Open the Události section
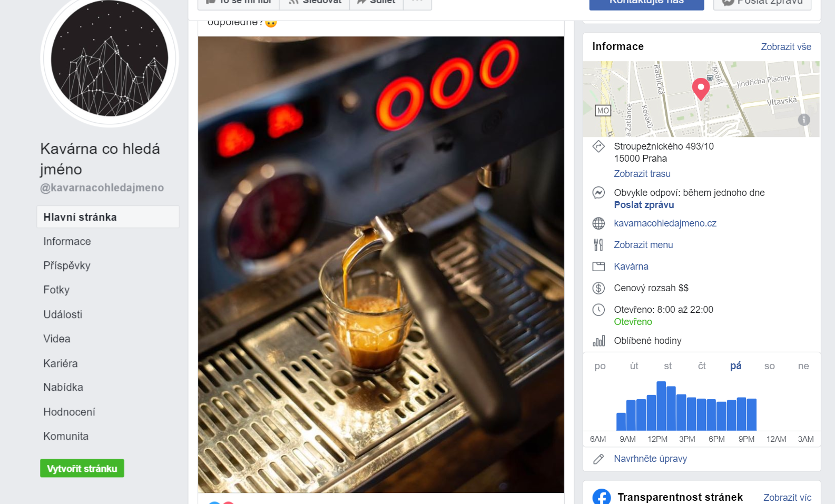Screen dimensions: 835x504 [63, 314]
